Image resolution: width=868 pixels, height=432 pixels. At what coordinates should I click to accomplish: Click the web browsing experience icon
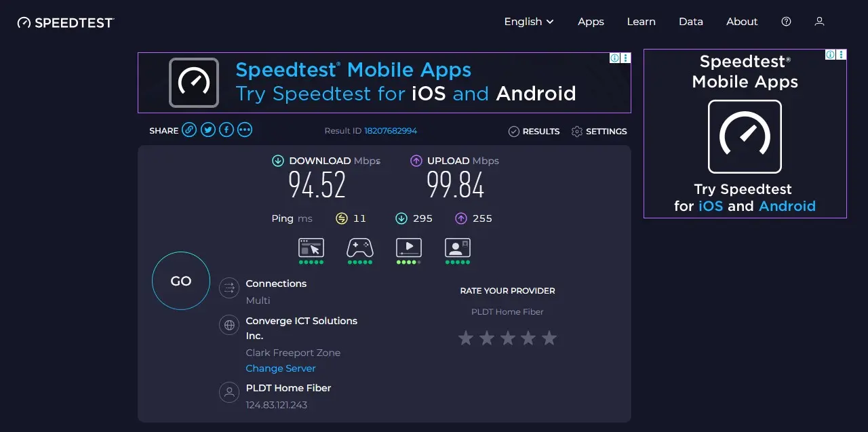pos(311,248)
